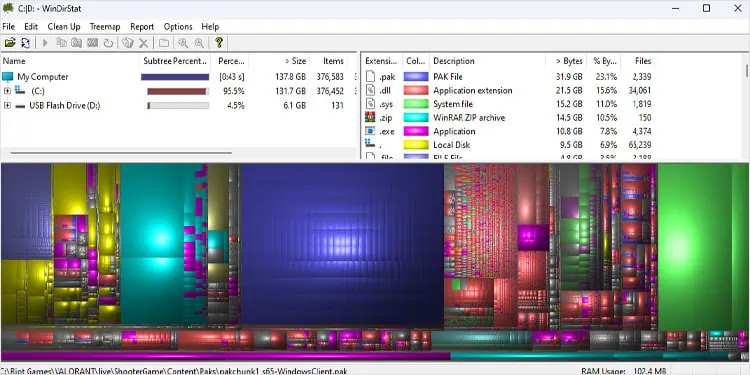750x375 pixels.
Task: Click the Select Parent folder icon
Action: [x=164, y=43]
